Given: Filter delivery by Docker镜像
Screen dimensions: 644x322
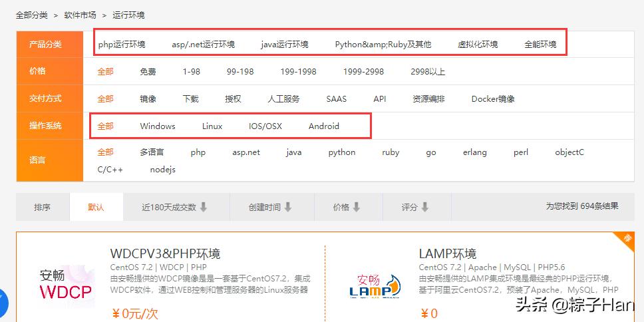Looking at the screenshot, I should 493,99.
